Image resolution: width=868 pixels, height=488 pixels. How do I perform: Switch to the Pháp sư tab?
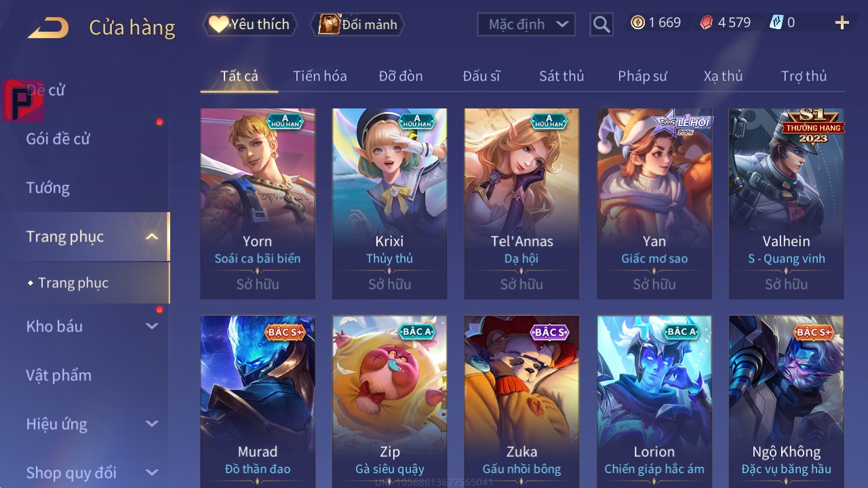(642, 76)
